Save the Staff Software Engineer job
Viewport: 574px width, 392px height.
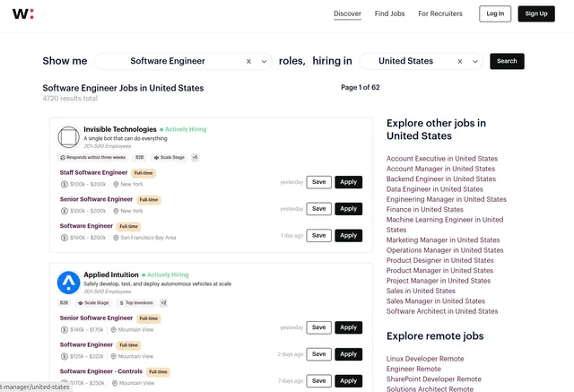point(319,182)
